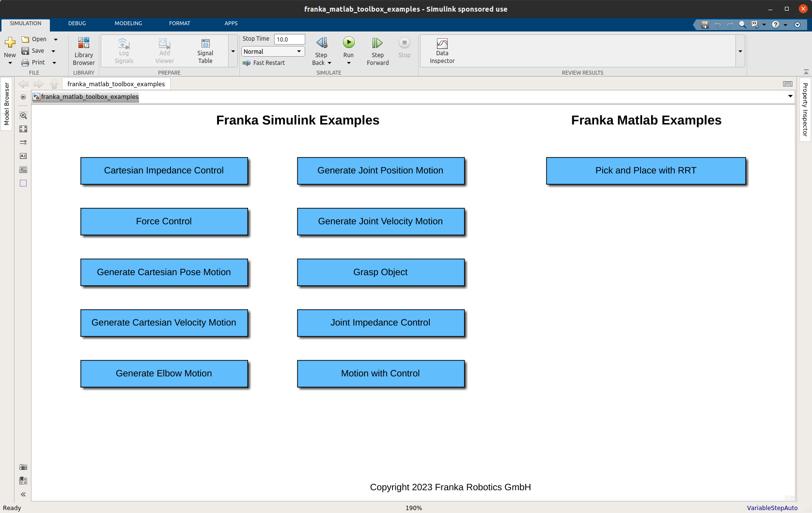Click the 190% zoom level in status bar
Image resolution: width=812 pixels, height=513 pixels.
pyautogui.click(x=414, y=508)
